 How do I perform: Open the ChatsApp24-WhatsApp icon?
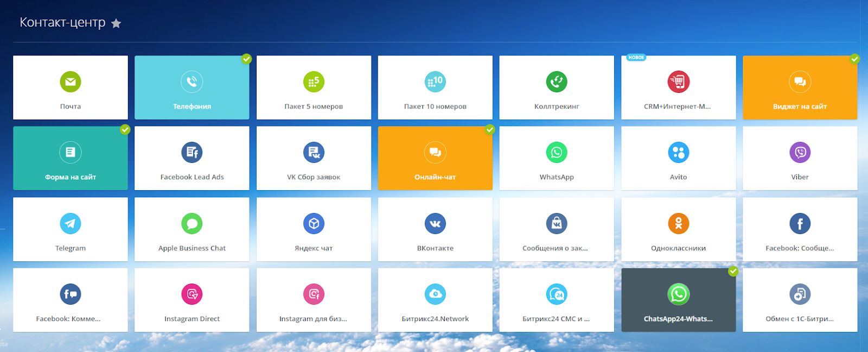pos(678,294)
